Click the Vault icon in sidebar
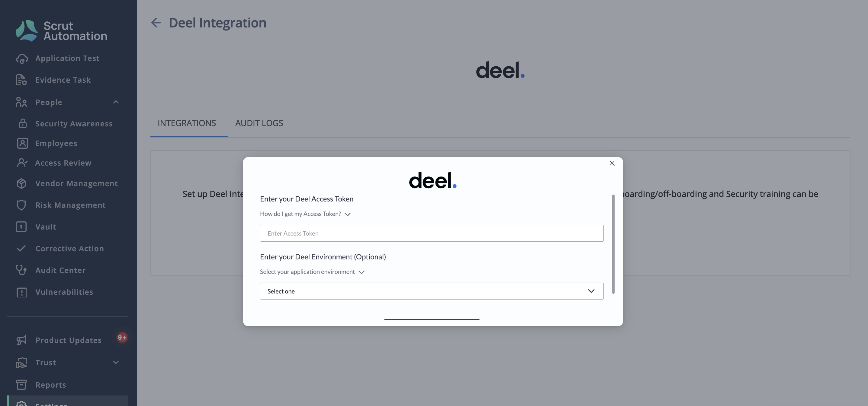This screenshot has height=406, width=868. click(x=21, y=227)
